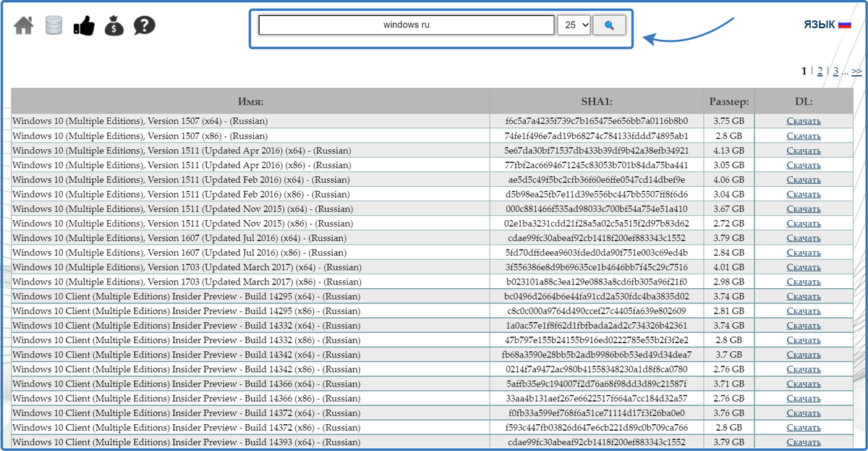The width and height of the screenshot is (868, 451).
Task: Click the ЯЗЫК language label
Action: (820, 25)
